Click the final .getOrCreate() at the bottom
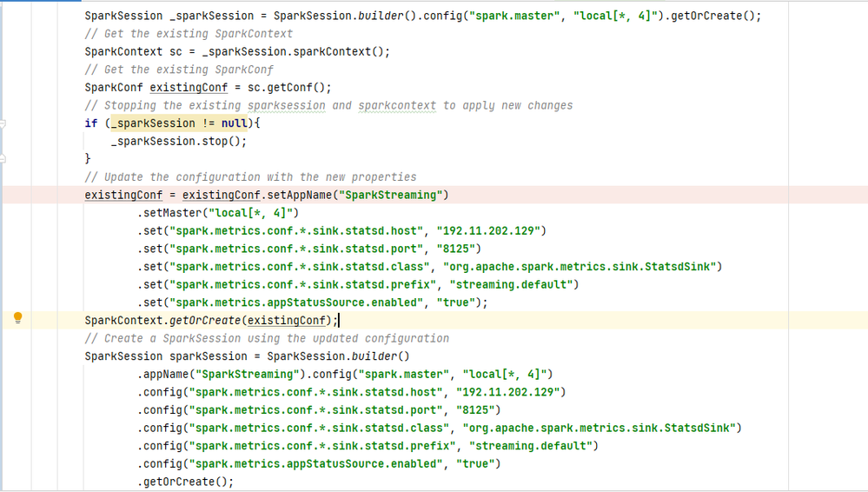 [185, 482]
